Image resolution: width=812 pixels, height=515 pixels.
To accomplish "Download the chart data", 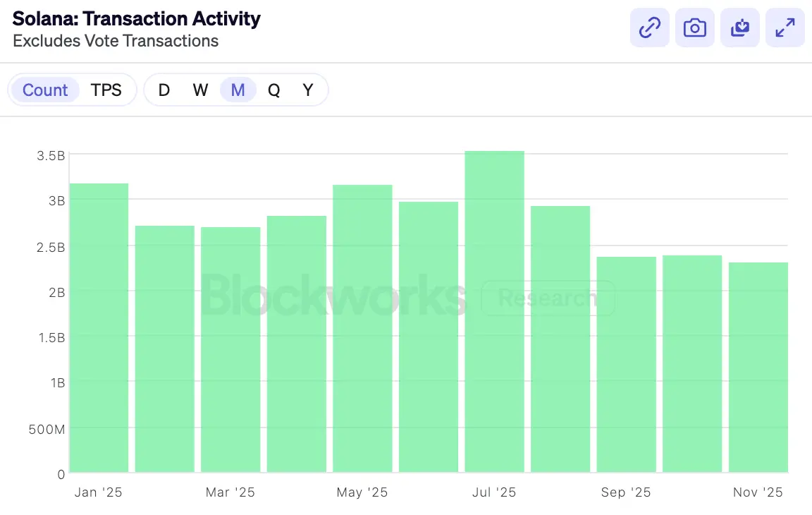I will pyautogui.click(x=739, y=27).
